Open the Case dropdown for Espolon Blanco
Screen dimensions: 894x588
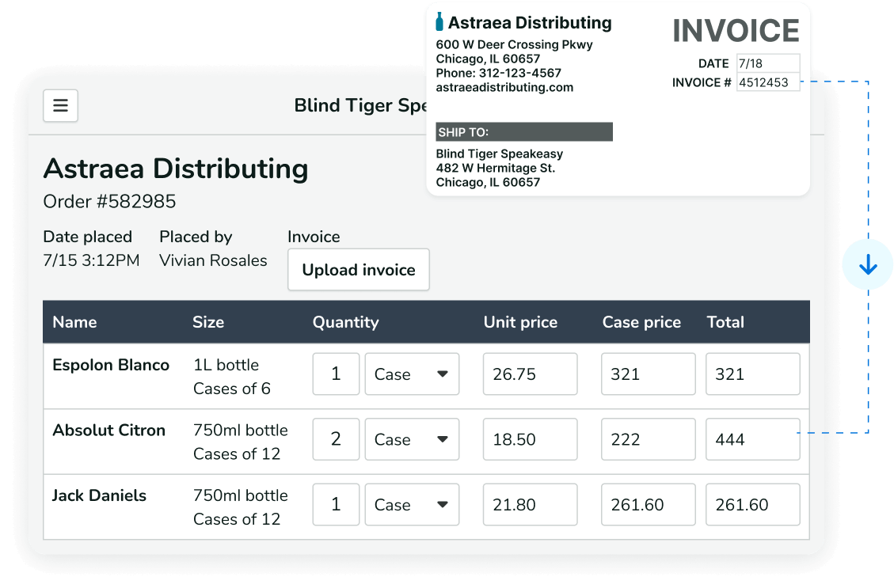(x=411, y=374)
